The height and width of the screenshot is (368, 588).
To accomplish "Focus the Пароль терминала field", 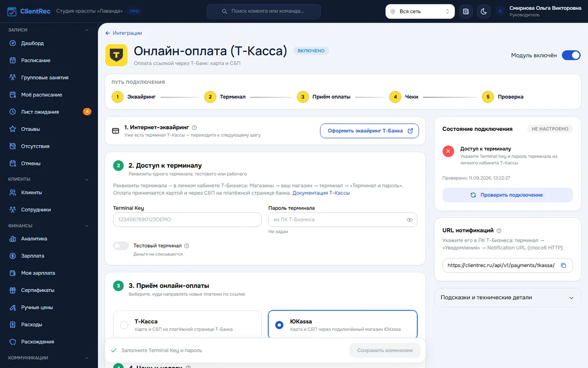I will click(x=343, y=219).
